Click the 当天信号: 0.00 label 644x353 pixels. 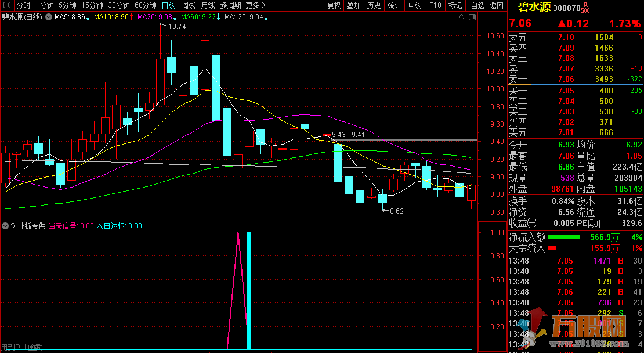tap(71, 226)
